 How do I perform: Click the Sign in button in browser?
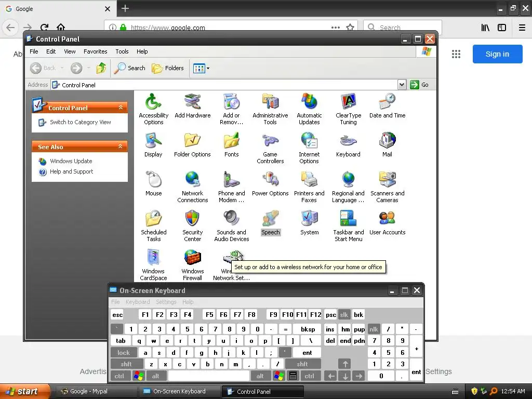pyautogui.click(x=497, y=54)
